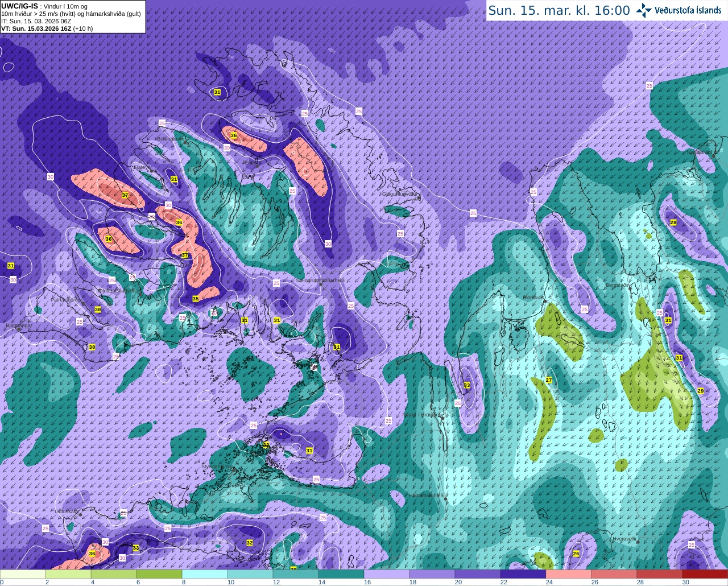Select the Gjögurflugvöllur station label
Screen dimensions: 728x586
click(x=402, y=194)
